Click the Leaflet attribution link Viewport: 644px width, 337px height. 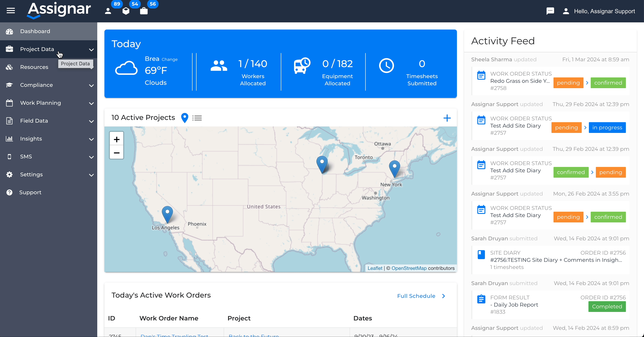pos(375,268)
